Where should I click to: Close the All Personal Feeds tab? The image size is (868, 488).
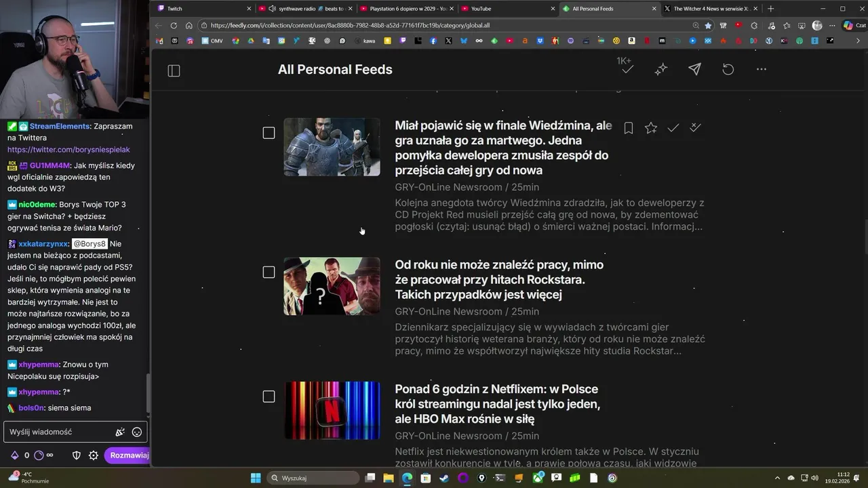coord(654,9)
